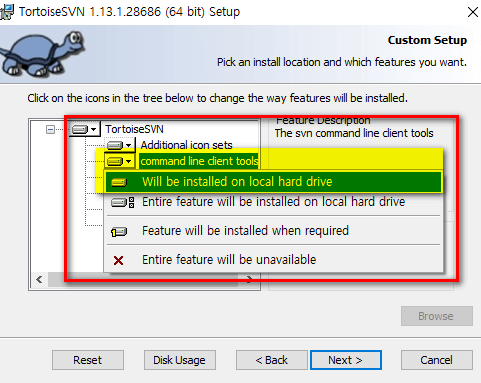The image size is (481, 383).
Task: Open the Disk Usage dialog
Action: click(x=180, y=360)
